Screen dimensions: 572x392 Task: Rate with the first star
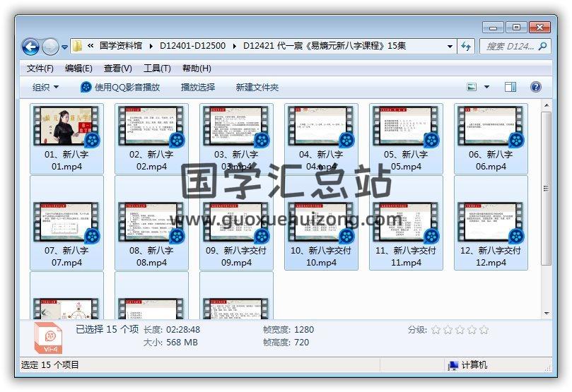click(x=436, y=330)
